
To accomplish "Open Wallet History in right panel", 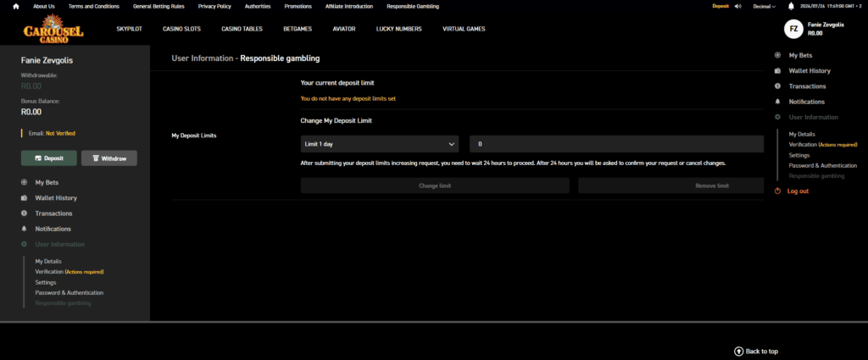I will [810, 71].
